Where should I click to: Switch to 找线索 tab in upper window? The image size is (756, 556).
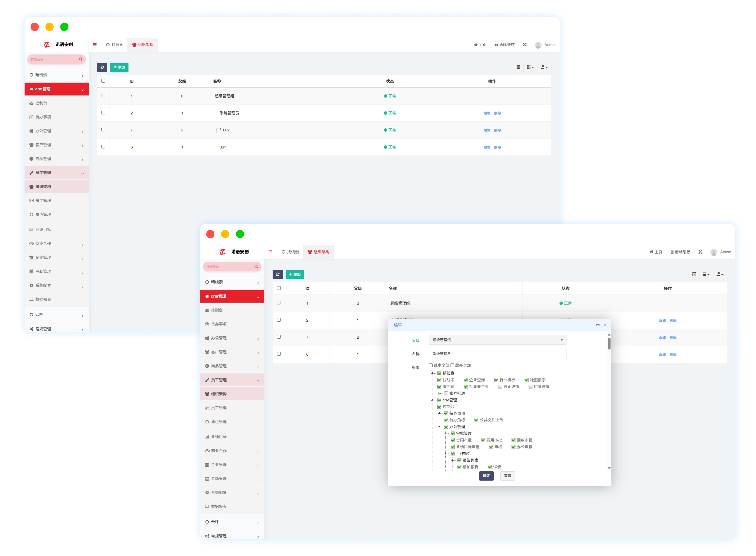click(x=115, y=45)
